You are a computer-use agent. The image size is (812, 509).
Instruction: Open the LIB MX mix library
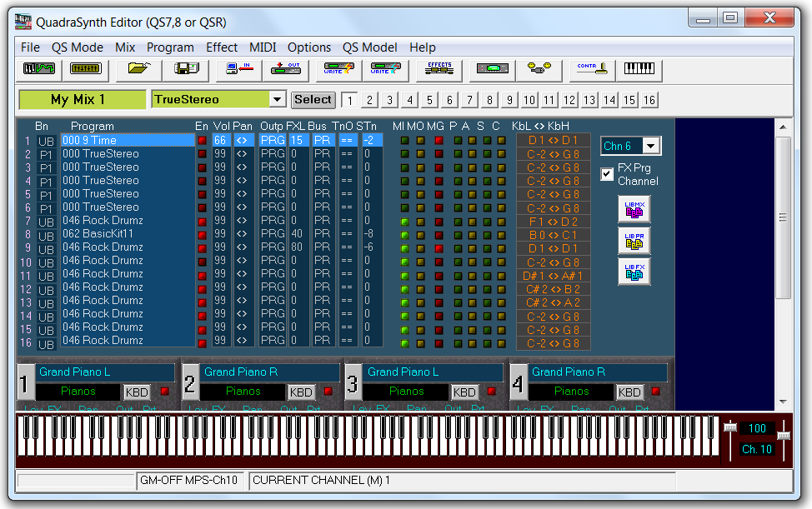pyautogui.click(x=634, y=210)
